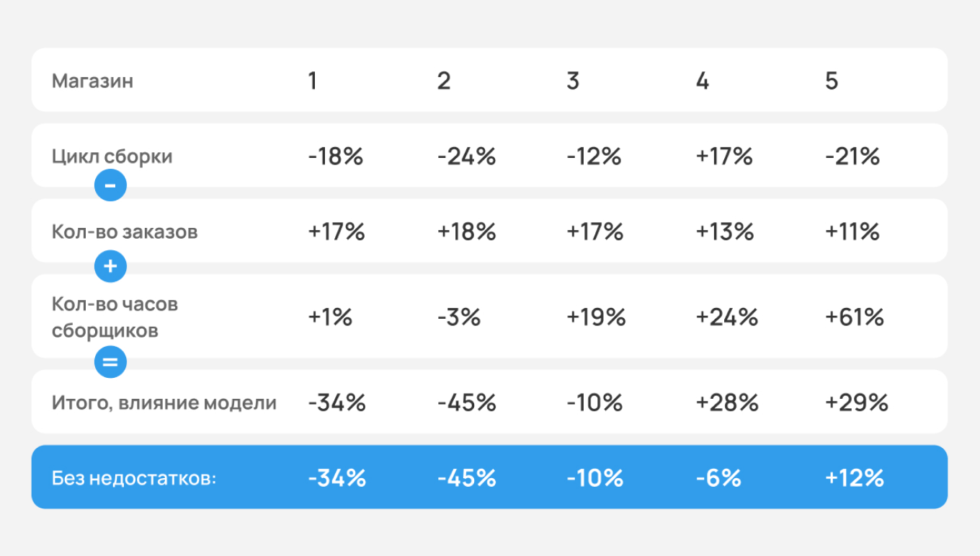
Task: Click store column header number 3
Action: [573, 81]
